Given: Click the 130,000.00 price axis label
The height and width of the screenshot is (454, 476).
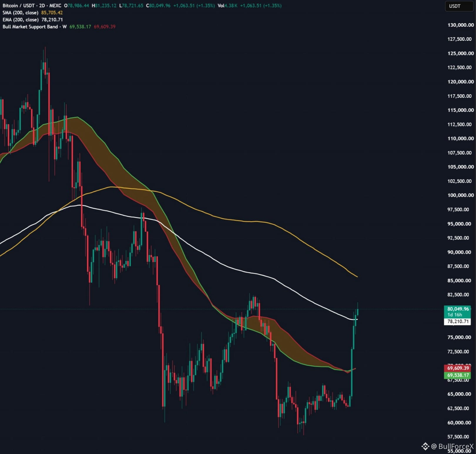Looking at the screenshot, I should [x=460, y=25].
